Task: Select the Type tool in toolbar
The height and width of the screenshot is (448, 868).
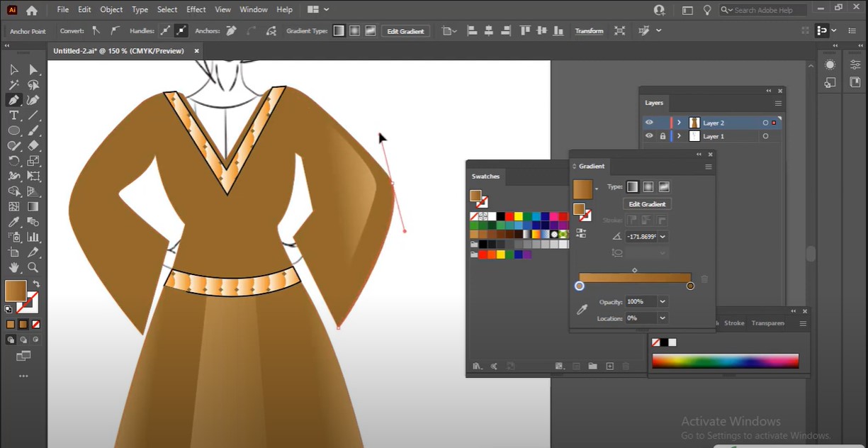Action: pos(13,116)
